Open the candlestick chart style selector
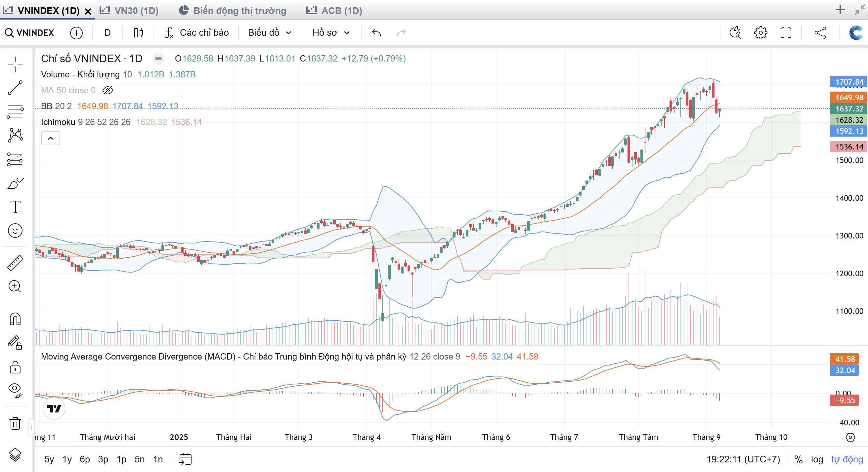Screen dimensions: 868x472 138,33
